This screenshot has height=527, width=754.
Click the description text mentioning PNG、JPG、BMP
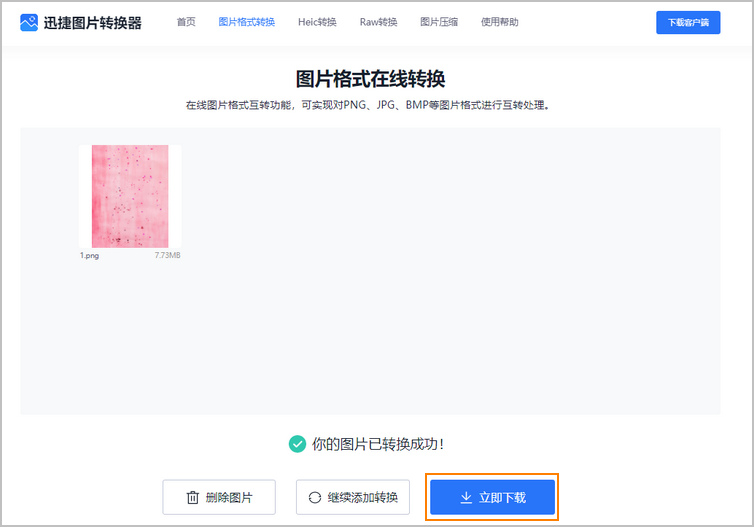(367, 105)
